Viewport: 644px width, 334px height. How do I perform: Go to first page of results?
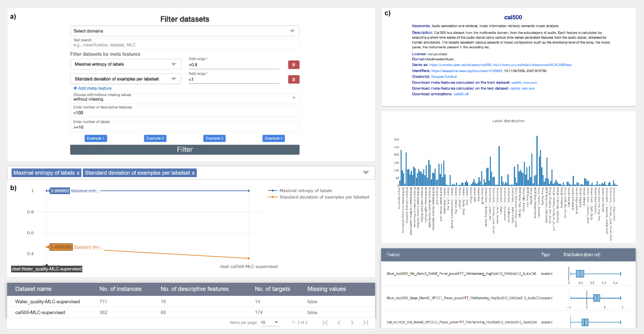(325, 322)
